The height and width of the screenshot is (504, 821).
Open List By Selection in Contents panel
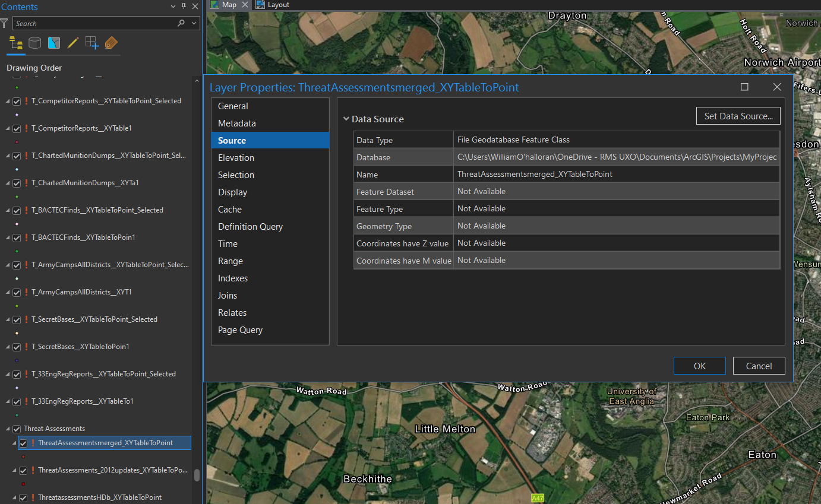(53, 43)
